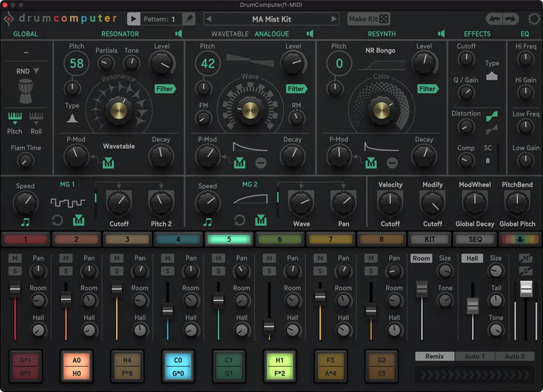Click the Make Kit button
The width and height of the screenshot is (543, 392).
coord(369,19)
